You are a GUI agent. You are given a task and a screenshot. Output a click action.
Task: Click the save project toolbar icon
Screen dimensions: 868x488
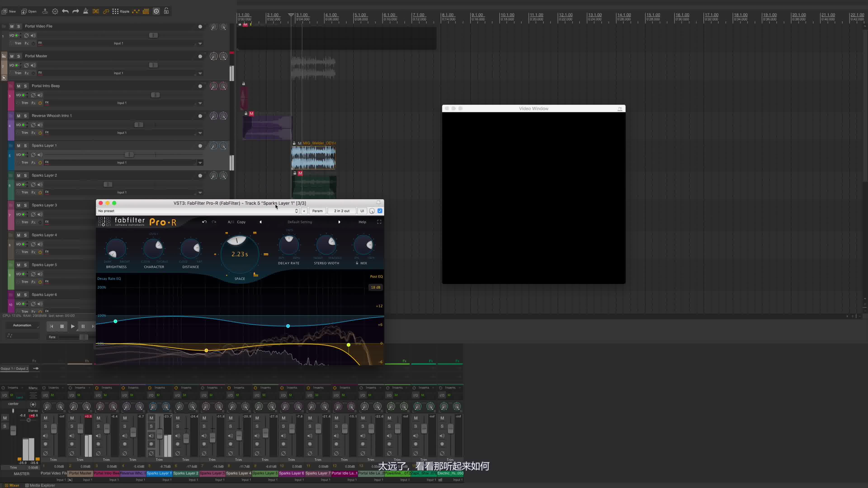(x=45, y=11)
